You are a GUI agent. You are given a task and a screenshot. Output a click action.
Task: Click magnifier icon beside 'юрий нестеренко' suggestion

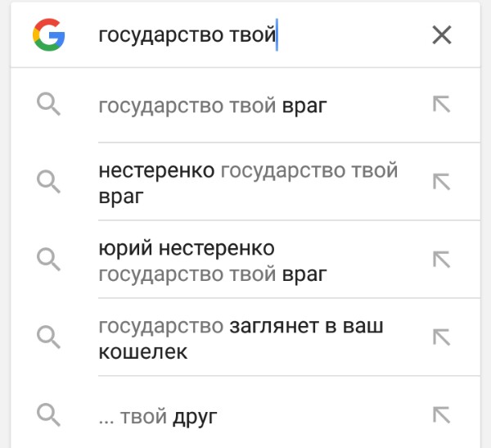pyautogui.click(x=49, y=260)
